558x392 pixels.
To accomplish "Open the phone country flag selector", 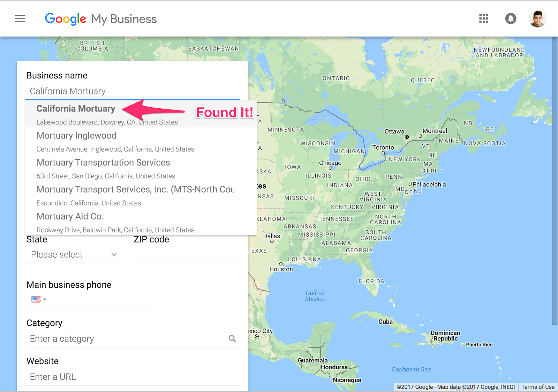I will 38,299.
